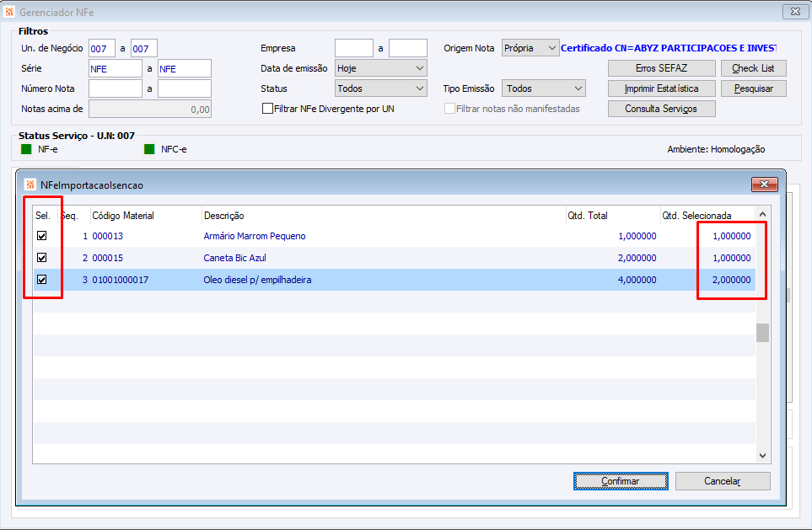Click the Gerenciador NFe window title icon
Image resolution: width=812 pixels, height=530 pixels.
coord(8,12)
